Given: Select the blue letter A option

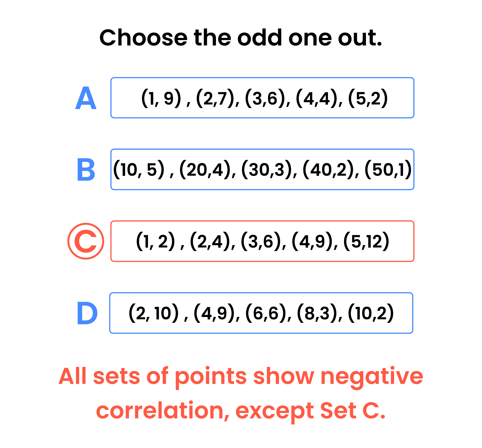Looking at the screenshot, I should click(86, 98).
